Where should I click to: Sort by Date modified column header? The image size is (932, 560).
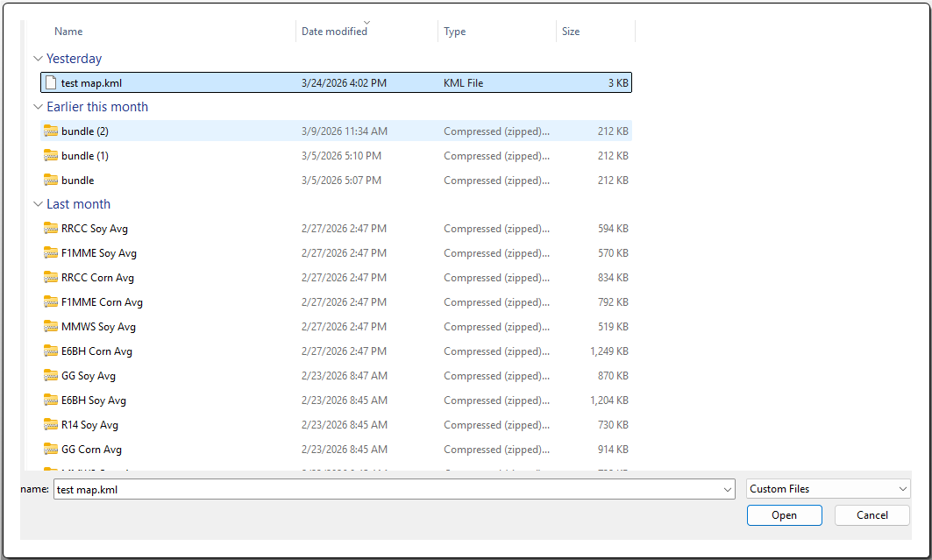pyautogui.click(x=334, y=32)
